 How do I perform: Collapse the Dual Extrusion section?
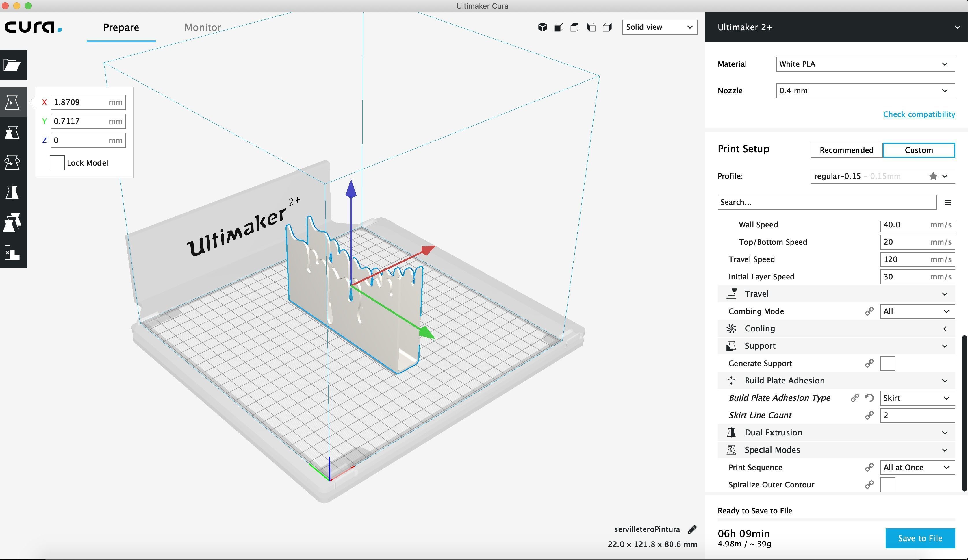(x=836, y=433)
